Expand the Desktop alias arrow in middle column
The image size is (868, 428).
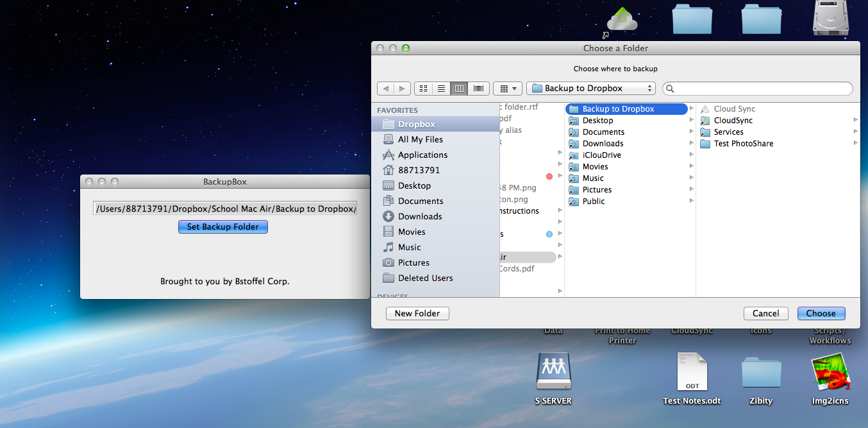(692, 121)
